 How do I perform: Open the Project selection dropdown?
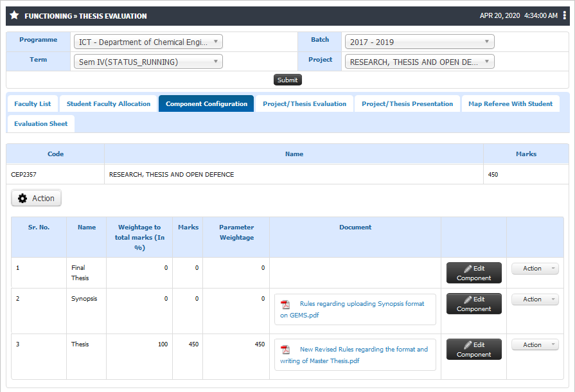click(420, 62)
